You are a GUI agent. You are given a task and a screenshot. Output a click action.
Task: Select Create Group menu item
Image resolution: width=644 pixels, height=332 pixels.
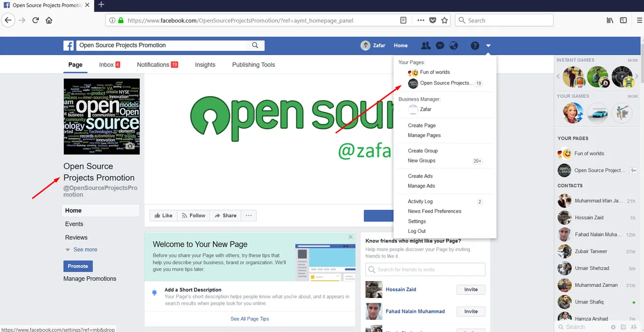click(423, 150)
